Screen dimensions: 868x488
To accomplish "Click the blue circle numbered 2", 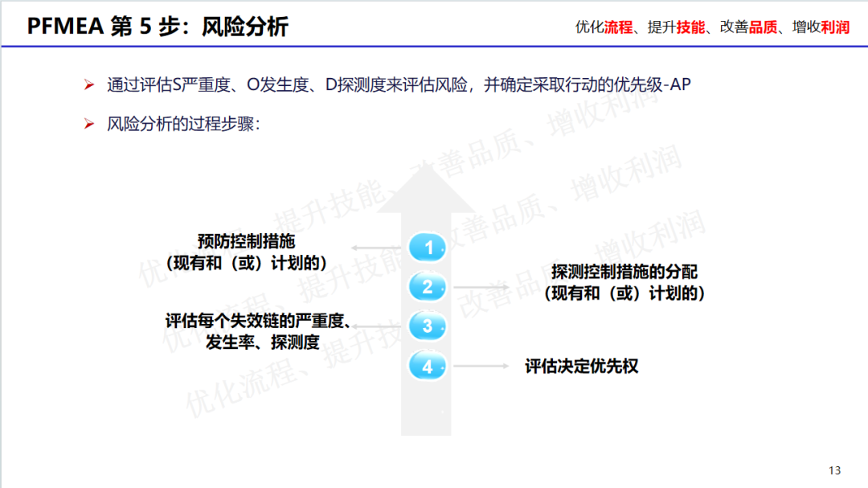I will tap(428, 287).
